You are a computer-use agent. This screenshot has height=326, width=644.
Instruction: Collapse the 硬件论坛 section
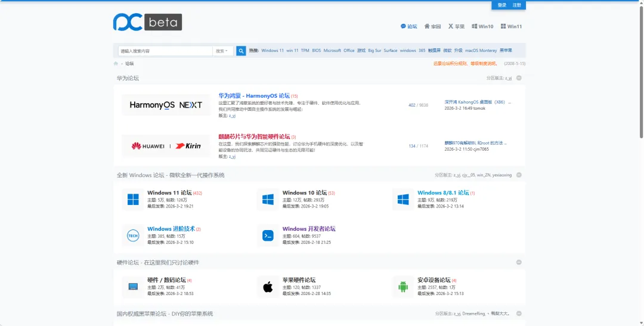tap(519, 262)
